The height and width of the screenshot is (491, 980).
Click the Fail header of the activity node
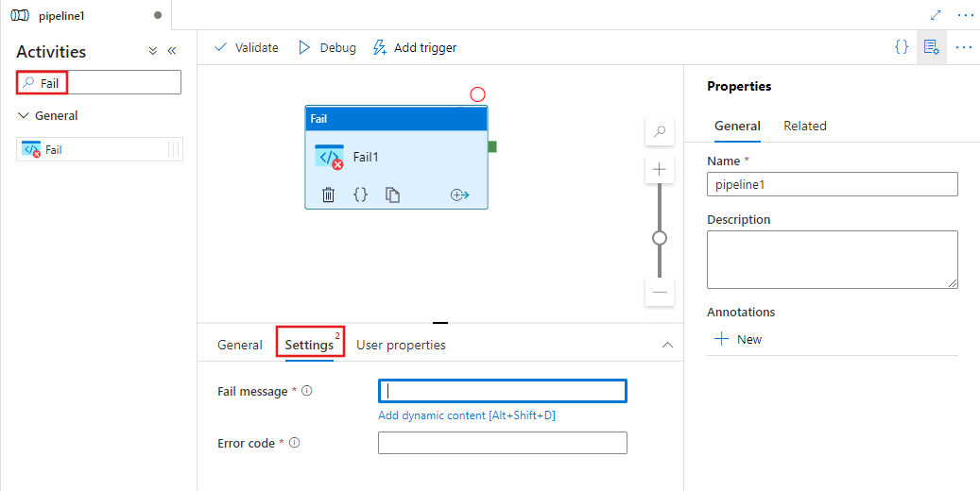click(396, 118)
